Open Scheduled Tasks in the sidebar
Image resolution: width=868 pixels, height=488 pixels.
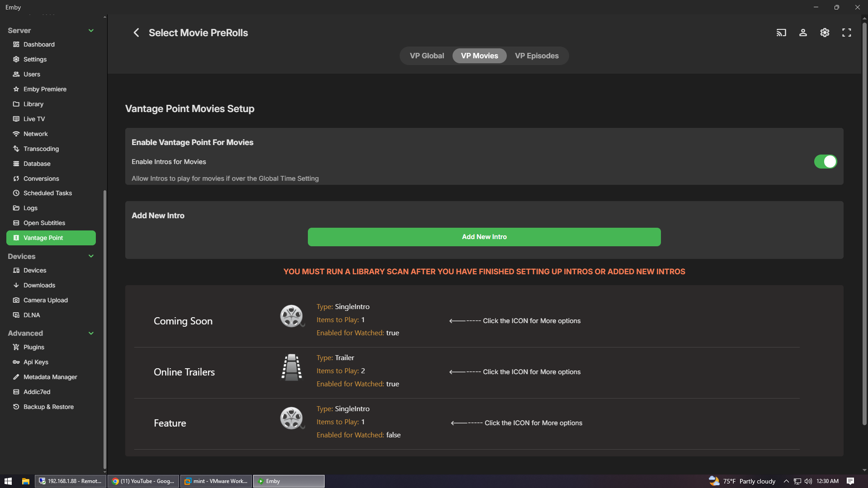[x=47, y=193]
